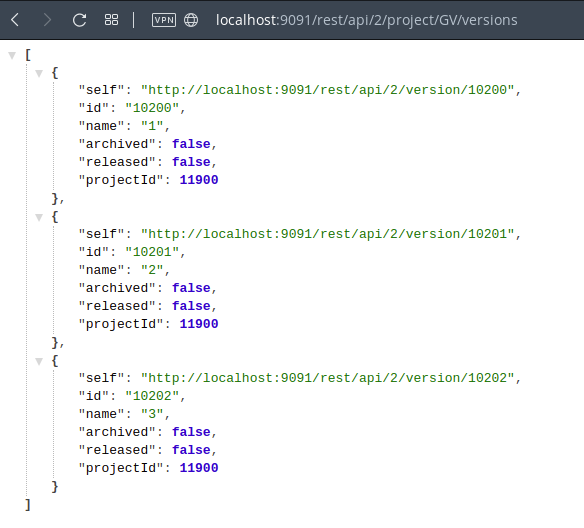Click released false in version 10202 object

coord(191,450)
